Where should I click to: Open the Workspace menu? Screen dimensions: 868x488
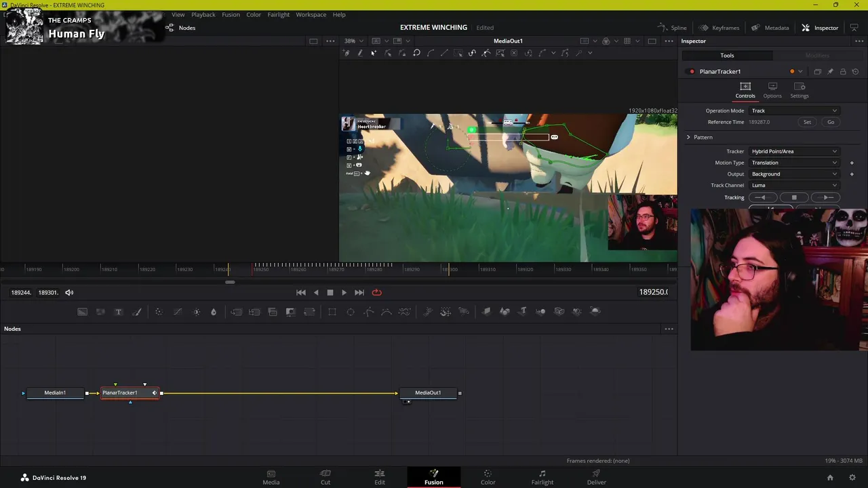click(311, 14)
